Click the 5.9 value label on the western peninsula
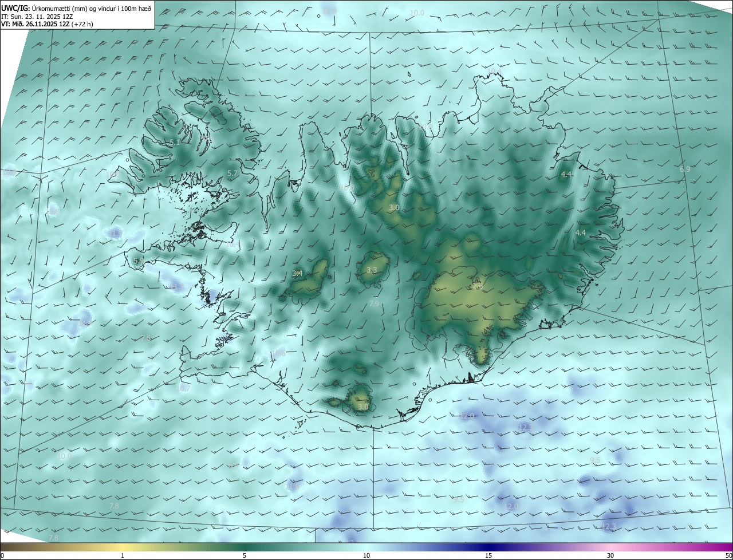Screen dimensions: 733x560 [138, 261]
